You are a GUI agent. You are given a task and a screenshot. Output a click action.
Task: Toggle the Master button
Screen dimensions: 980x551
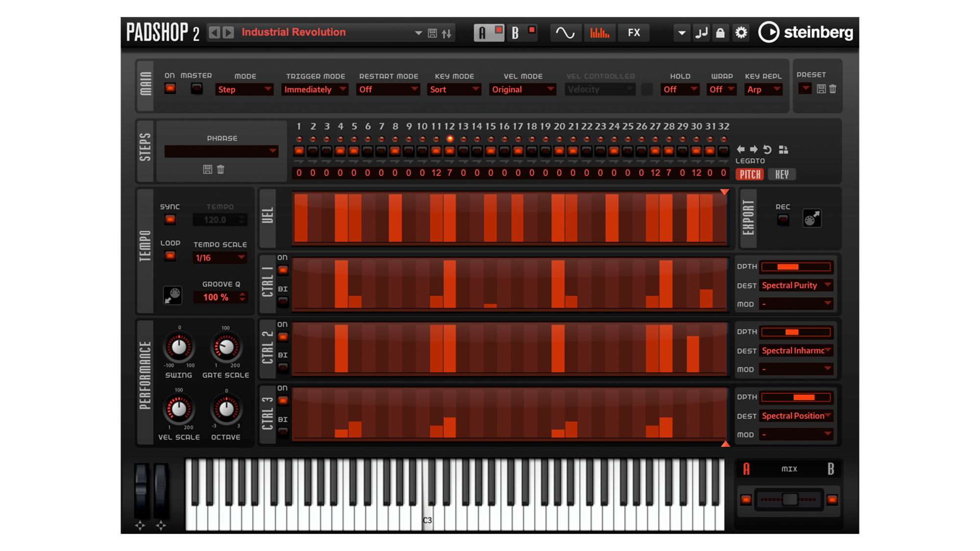(196, 89)
